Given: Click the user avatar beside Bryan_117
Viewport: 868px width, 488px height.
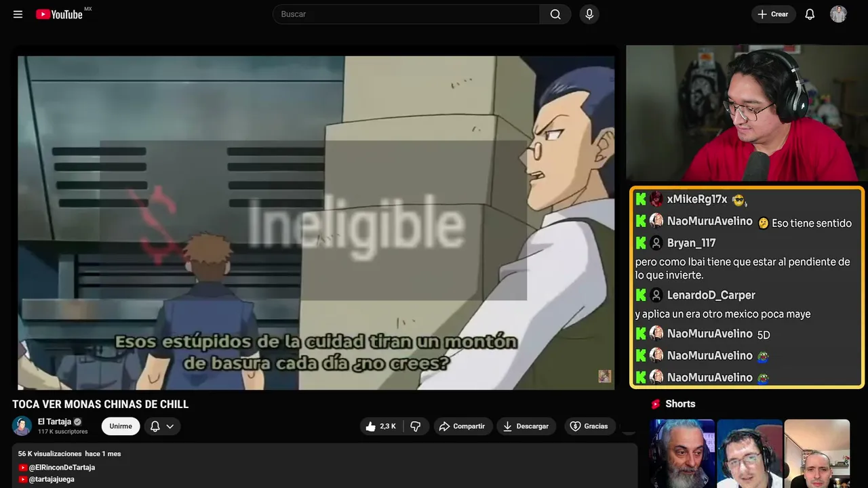Looking at the screenshot, I should [656, 243].
